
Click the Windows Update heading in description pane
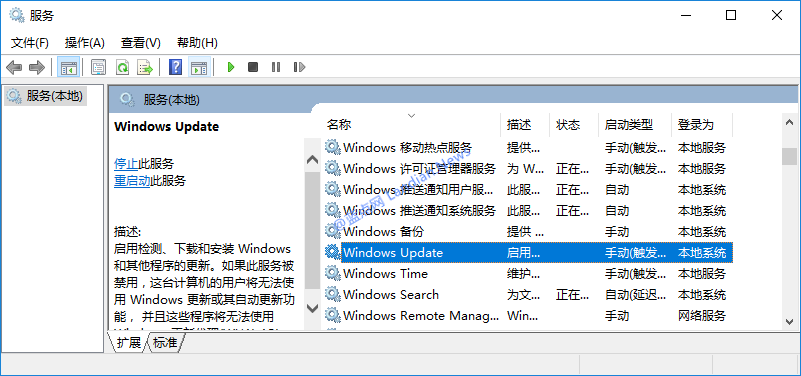click(x=167, y=127)
